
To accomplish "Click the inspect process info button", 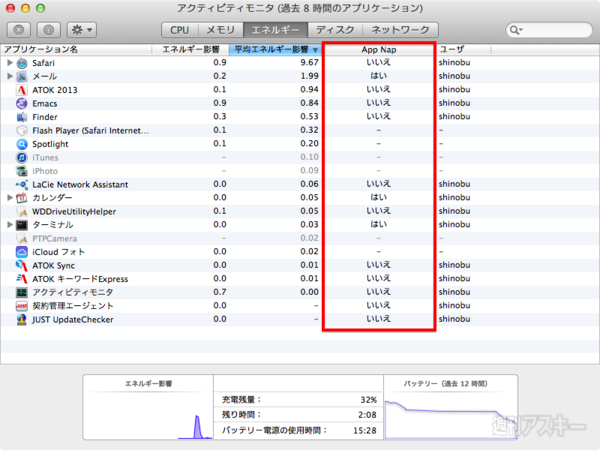I will pos(49,29).
